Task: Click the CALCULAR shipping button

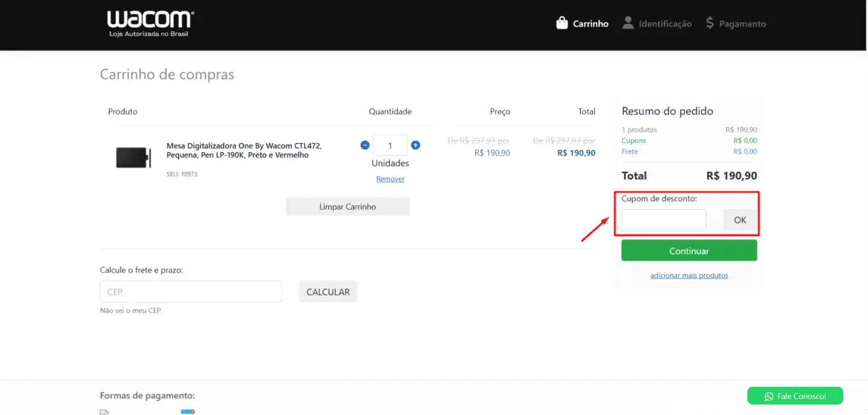Action: click(328, 292)
